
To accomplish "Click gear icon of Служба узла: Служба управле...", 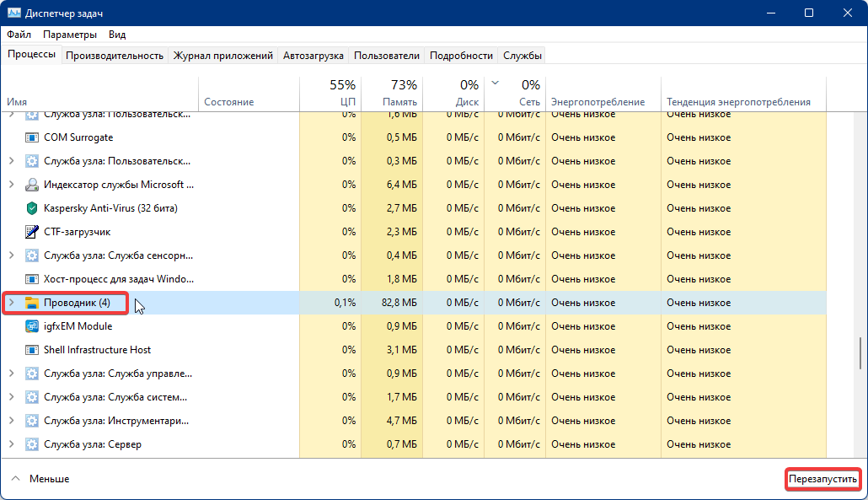I will coord(32,374).
